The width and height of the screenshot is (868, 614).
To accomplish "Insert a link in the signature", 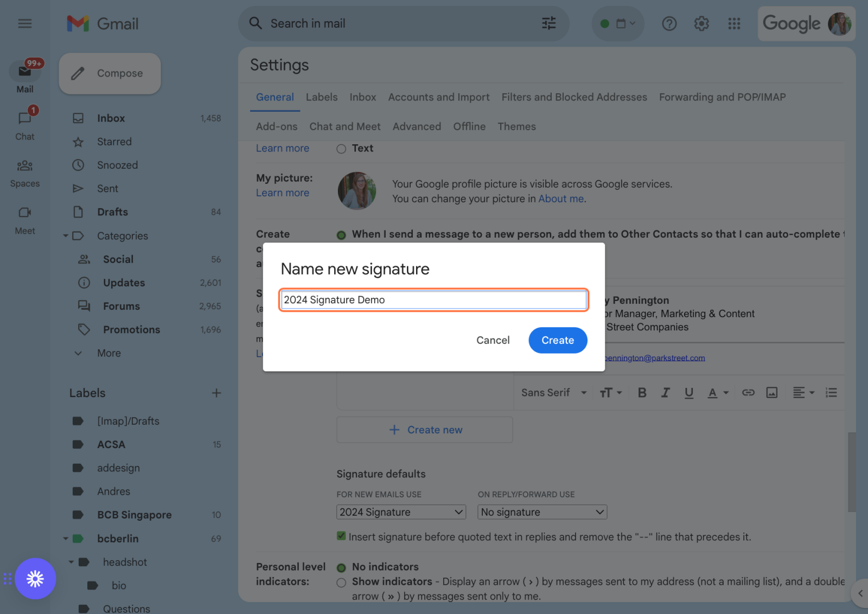I will coord(748,393).
